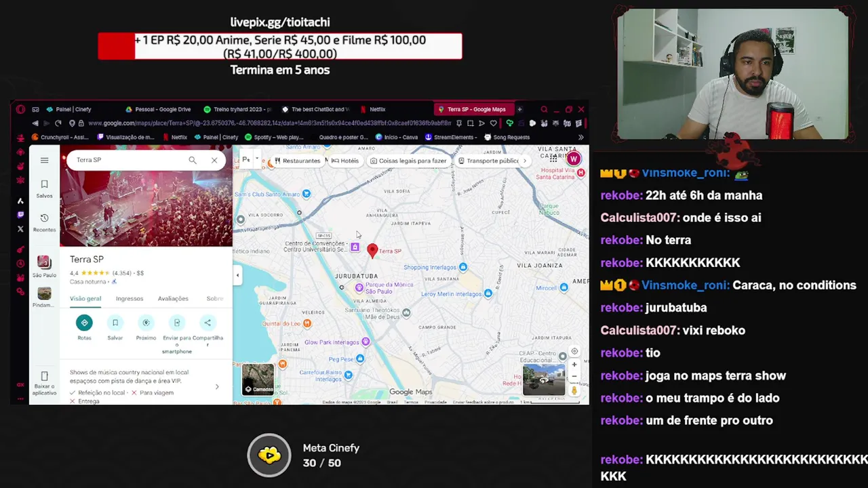Switch to Treino tryhard 2023 tab

237,109
